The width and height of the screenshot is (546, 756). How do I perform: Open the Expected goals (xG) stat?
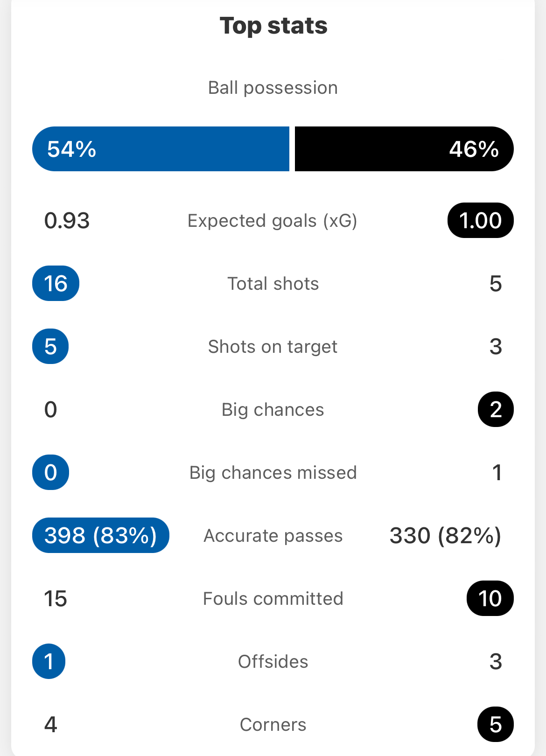click(x=273, y=221)
